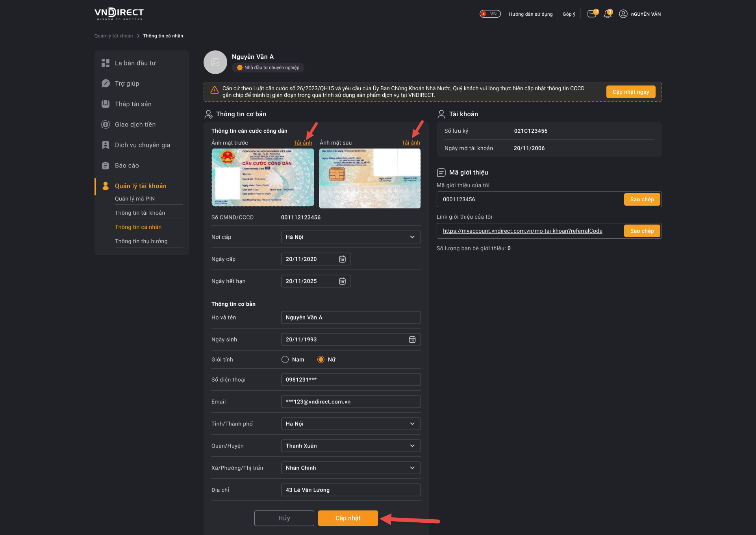Select the Nam gender radio button

[285, 359]
